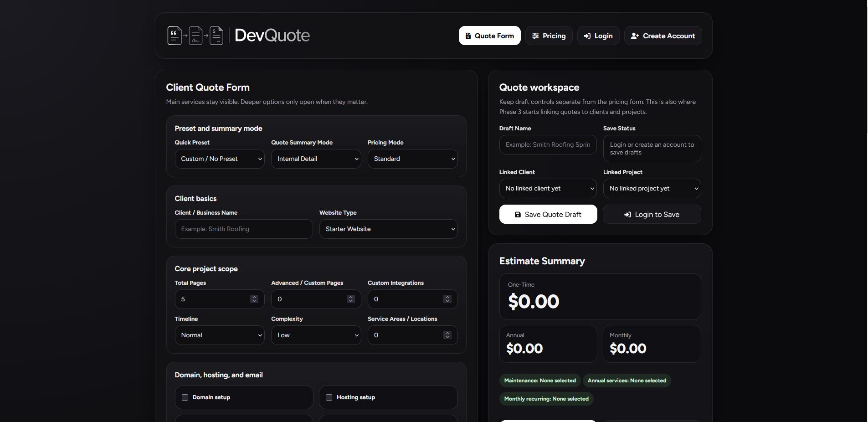The image size is (868, 422).
Task: Click the Custom Integrations stepper arrows
Action: (447, 299)
